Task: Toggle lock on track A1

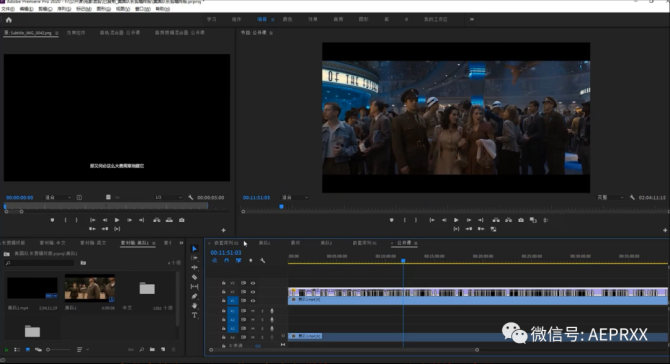Action: [223, 311]
